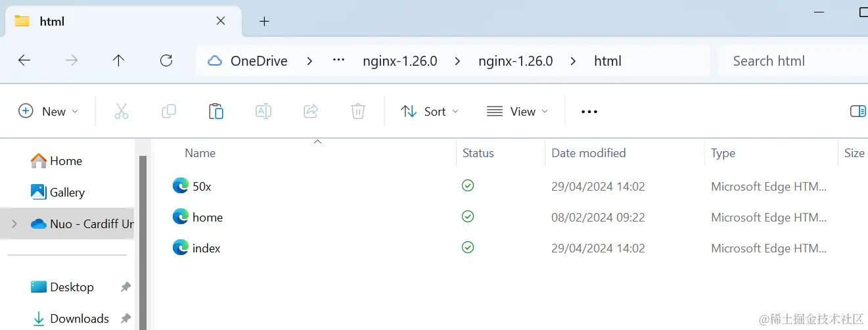The height and width of the screenshot is (330, 868).
Task: Sort by Date modified column header
Action: (588, 153)
